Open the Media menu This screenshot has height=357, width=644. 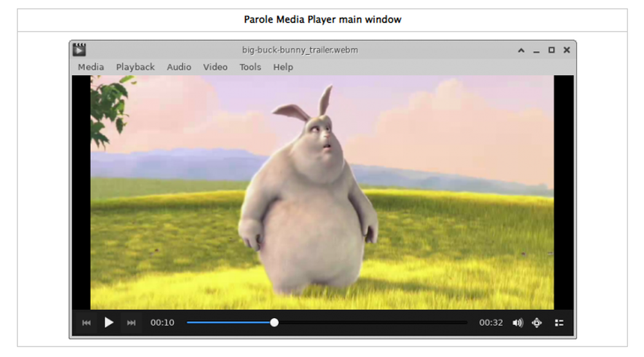[91, 67]
